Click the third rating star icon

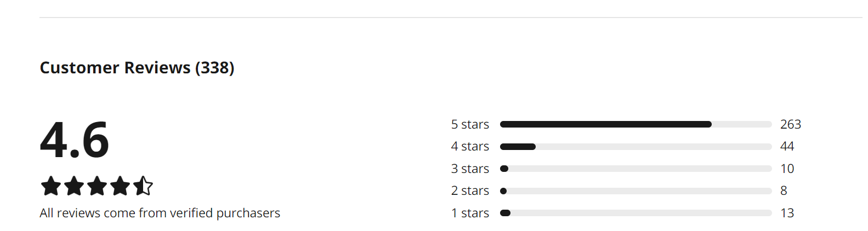97,186
